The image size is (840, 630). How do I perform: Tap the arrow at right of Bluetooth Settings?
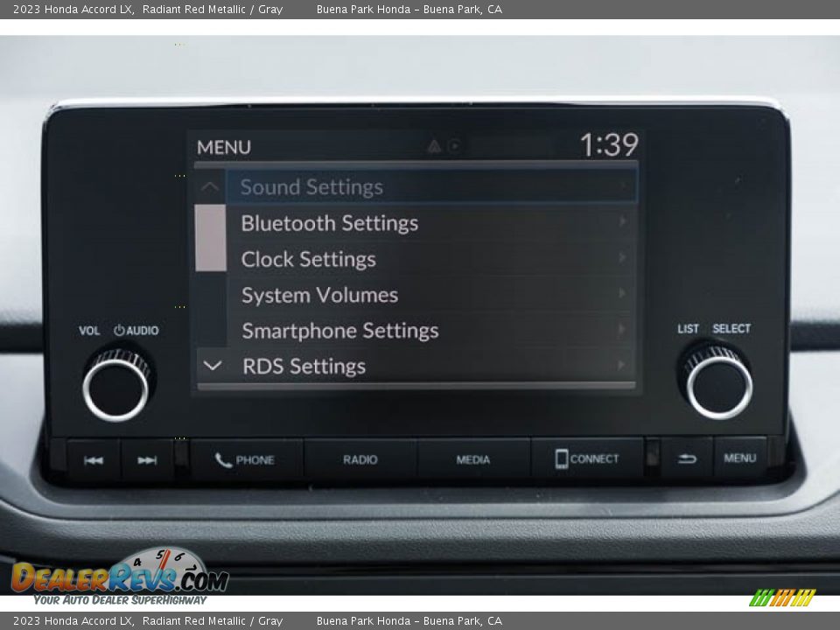[622, 220]
